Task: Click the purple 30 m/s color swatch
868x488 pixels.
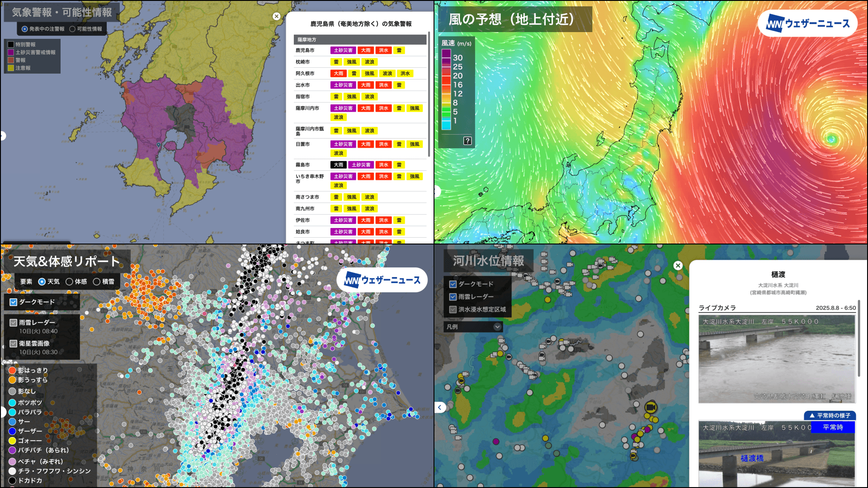Action: pyautogui.click(x=446, y=54)
